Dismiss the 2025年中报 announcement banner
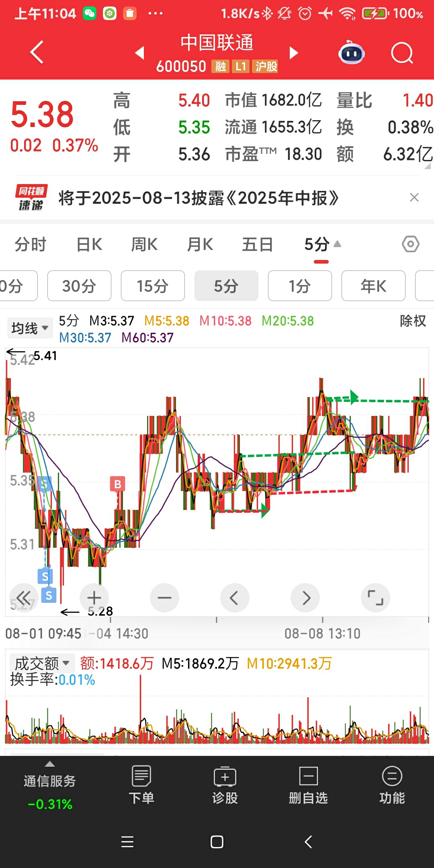This screenshot has height=868, width=434. (414, 197)
